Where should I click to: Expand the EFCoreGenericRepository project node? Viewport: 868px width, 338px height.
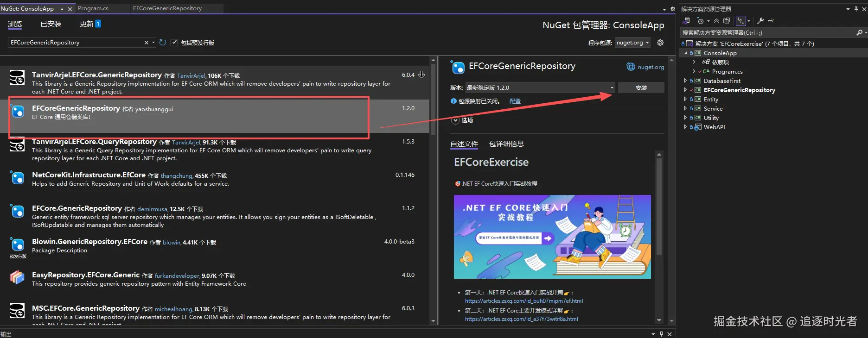686,90
